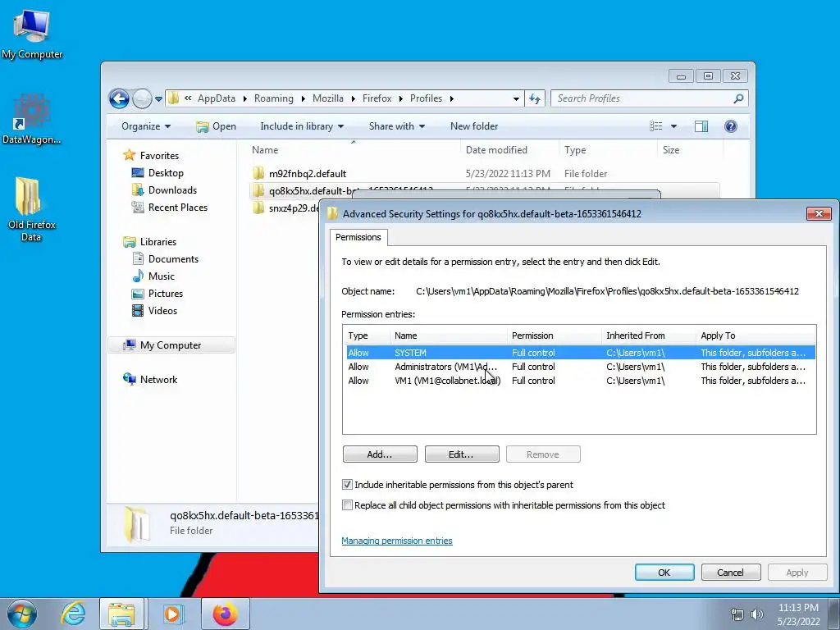Expand the arrow after Profiles breadcrumb
The width and height of the screenshot is (840, 630).
(452, 98)
